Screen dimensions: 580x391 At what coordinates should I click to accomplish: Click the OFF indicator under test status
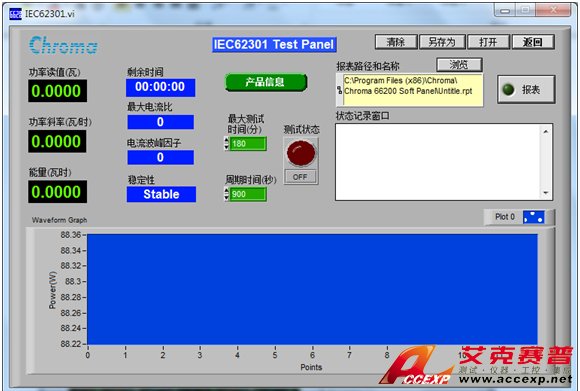(x=300, y=177)
